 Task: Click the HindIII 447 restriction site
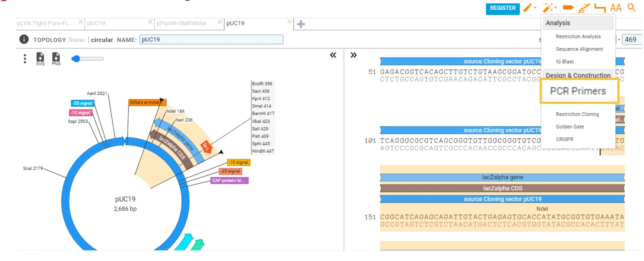coord(263,151)
